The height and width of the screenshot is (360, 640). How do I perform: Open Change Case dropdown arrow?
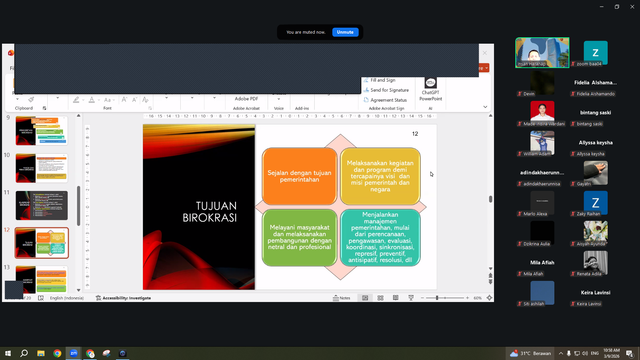coord(113,100)
